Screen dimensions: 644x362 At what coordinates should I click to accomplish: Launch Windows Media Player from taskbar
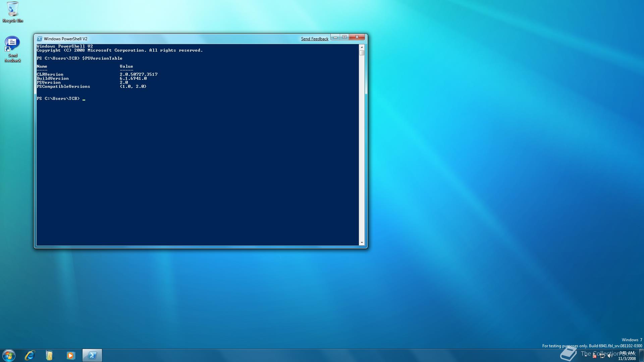coord(70,355)
